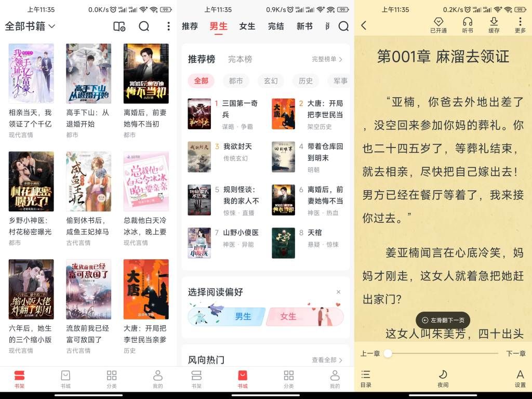Enable 夜间 night reading mode
Screen dimensions: 532x399
442,378
